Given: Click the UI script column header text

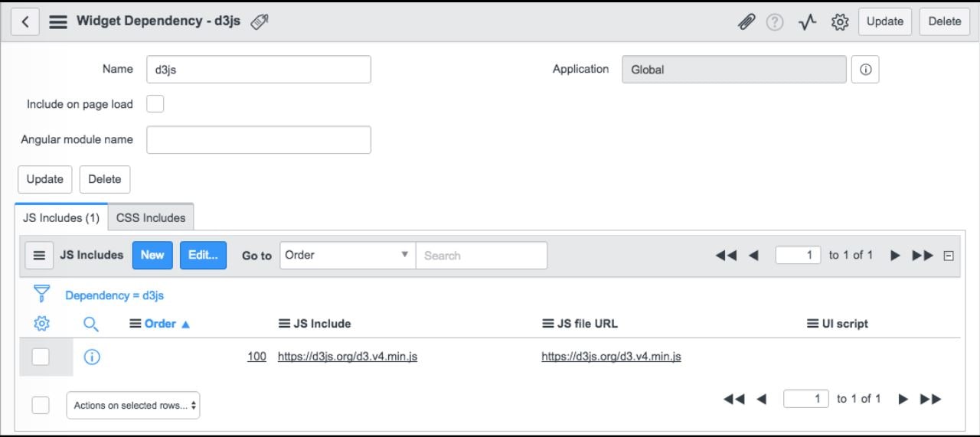Looking at the screenshot, I should [x=845, y=324].
